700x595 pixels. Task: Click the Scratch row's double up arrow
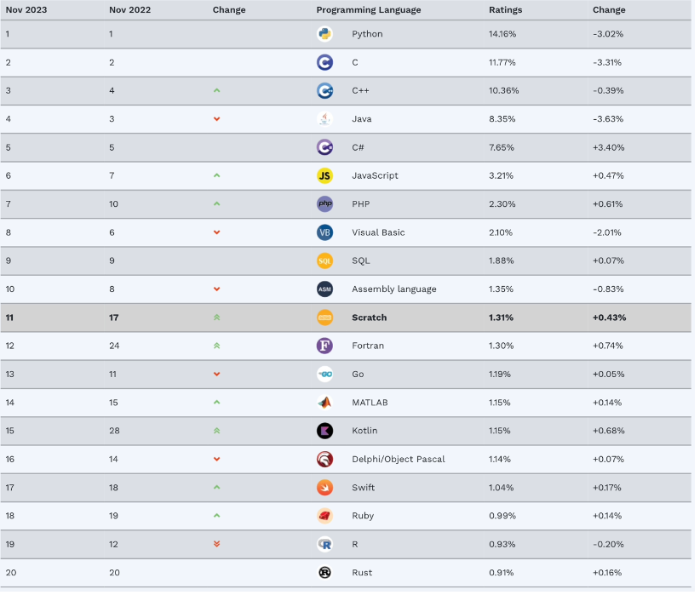pyautogui.click(x=217, y=318)
